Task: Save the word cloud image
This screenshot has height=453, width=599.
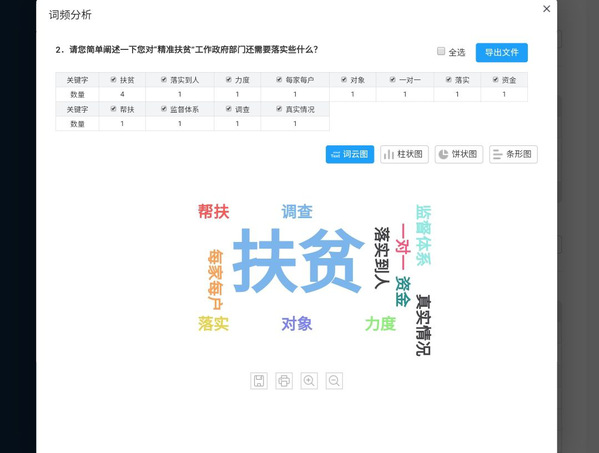Action: (259, 381)
